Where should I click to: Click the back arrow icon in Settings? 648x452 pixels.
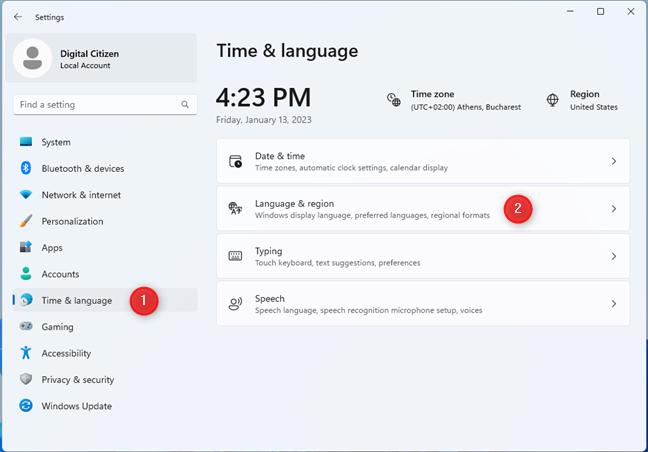[18, 17]
